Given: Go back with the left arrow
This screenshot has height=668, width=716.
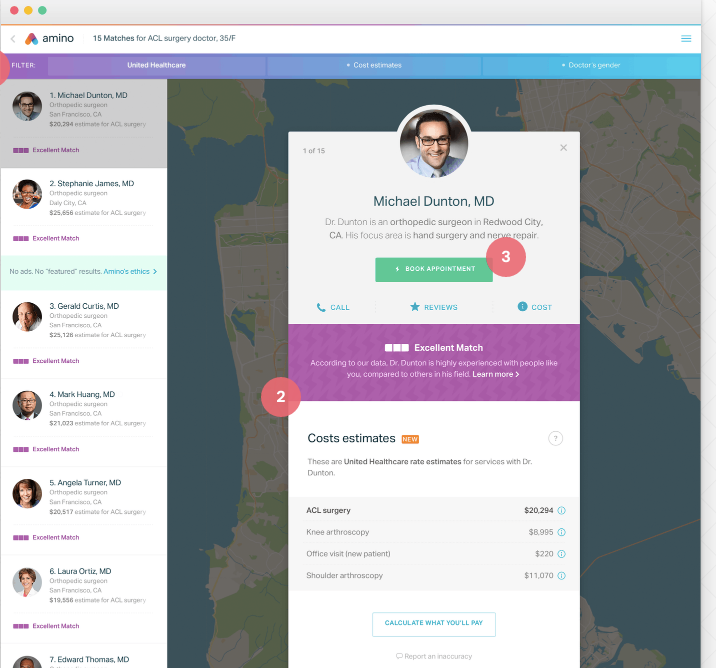Looking at the screenshot, I should (13, 39).
